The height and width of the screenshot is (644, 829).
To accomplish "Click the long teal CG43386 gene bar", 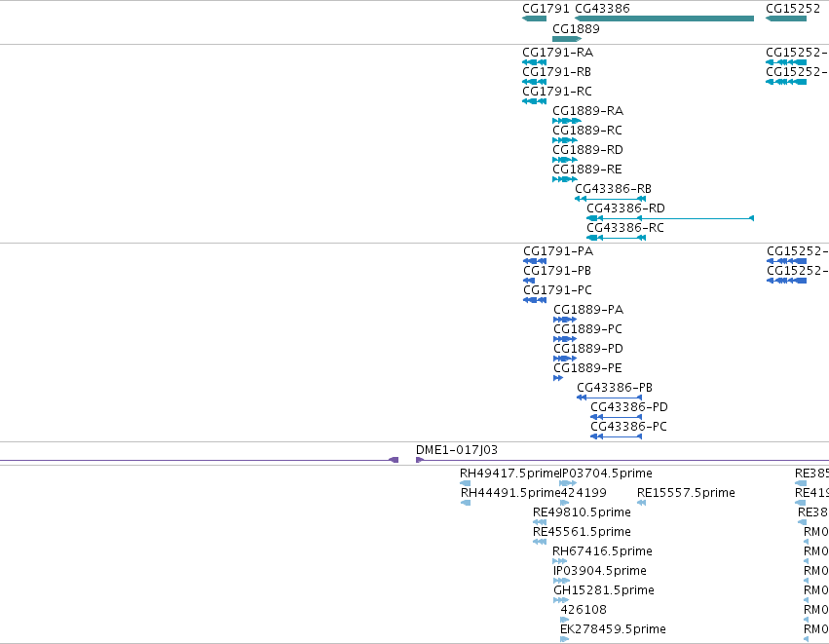I will [x=664, y=19].
